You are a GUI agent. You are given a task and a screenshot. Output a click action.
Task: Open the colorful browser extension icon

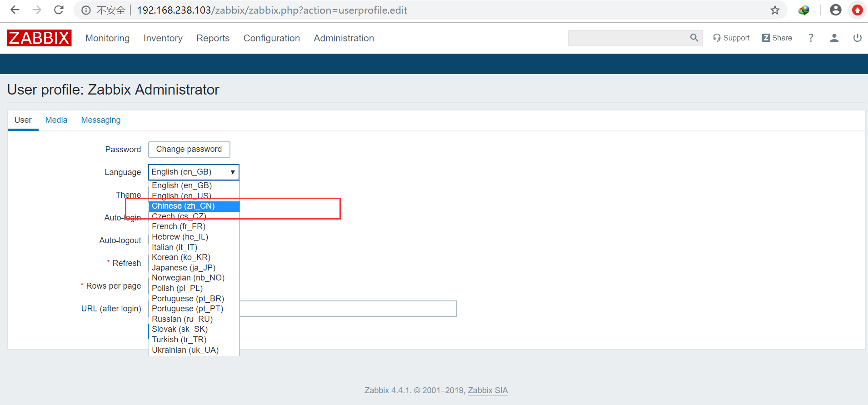[803, 10]
